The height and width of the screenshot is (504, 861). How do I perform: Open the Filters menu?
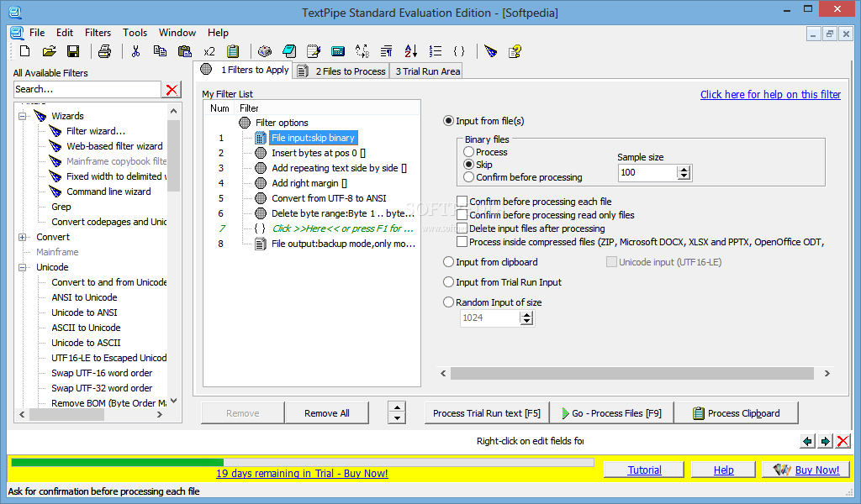click(98, 33)
